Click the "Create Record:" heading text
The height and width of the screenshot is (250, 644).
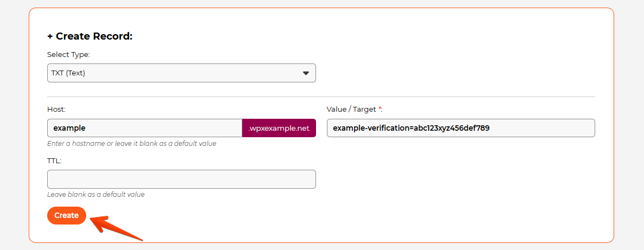pyautogui.click(x=94, y=36)
